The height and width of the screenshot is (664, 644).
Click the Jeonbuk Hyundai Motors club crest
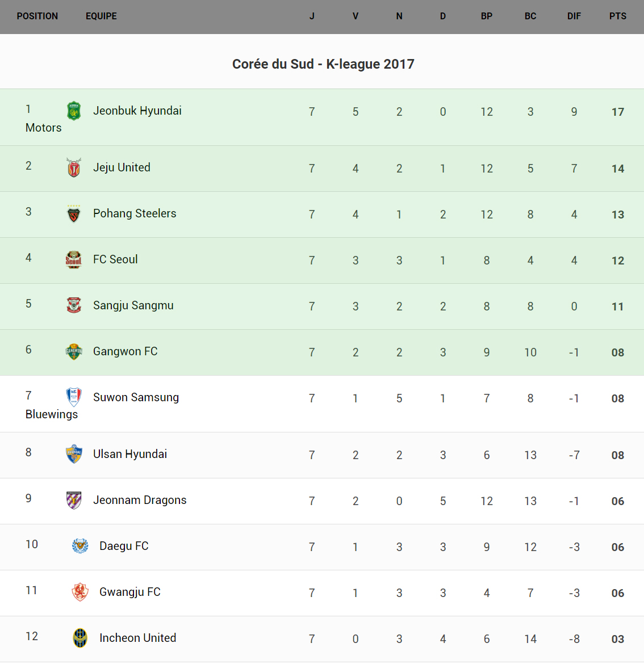click(x=74, y=111)
